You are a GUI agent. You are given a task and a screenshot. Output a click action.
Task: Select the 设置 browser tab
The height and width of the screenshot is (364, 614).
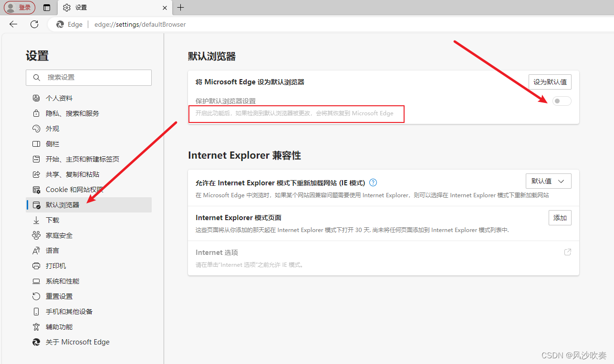(x=114, y=8)
